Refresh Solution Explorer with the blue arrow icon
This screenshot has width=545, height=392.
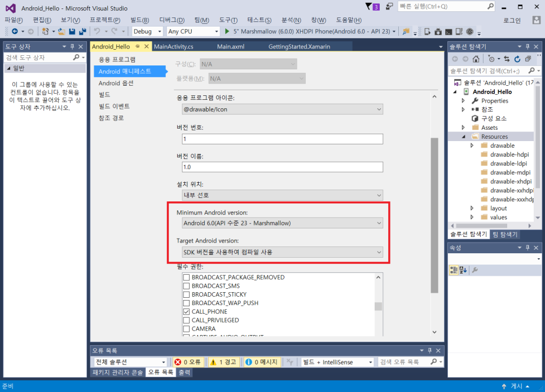coord(517,59)
